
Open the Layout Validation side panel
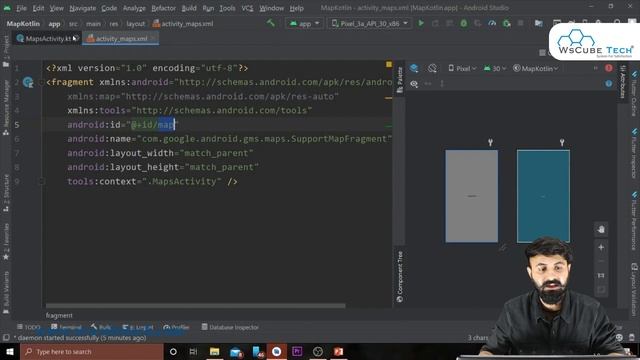[634, 289]
